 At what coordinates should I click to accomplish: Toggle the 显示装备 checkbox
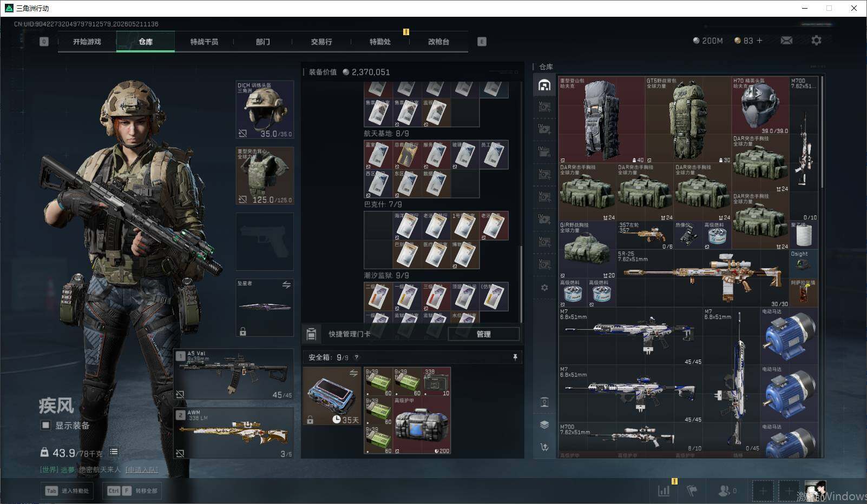tap(45, 425)
